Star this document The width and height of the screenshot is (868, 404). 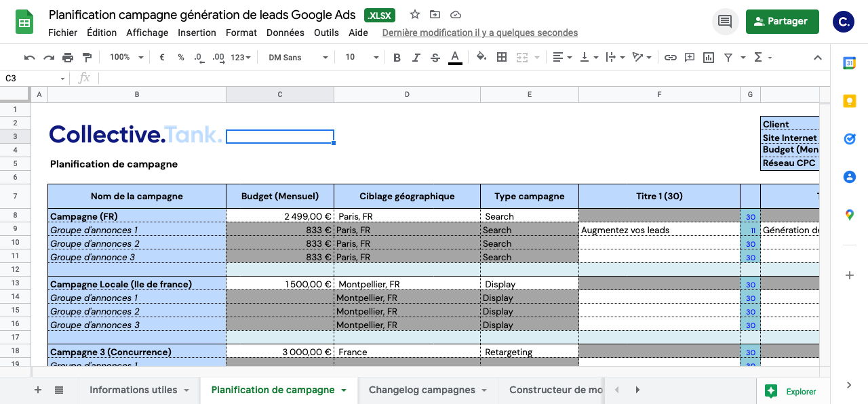point(415,15)
